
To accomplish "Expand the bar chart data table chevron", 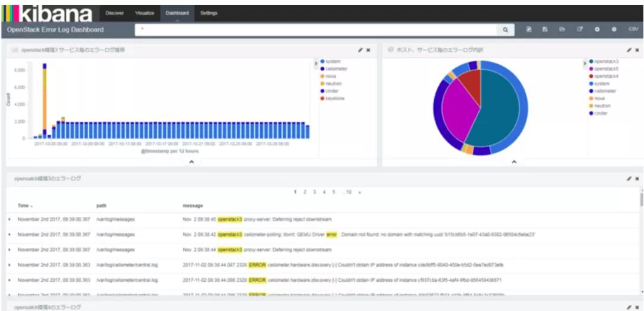I will pos(191,161).
